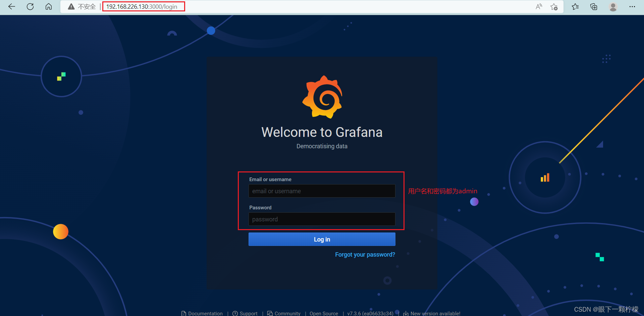Open the Forgot your password link
The image size is (644, 316).
365,255
